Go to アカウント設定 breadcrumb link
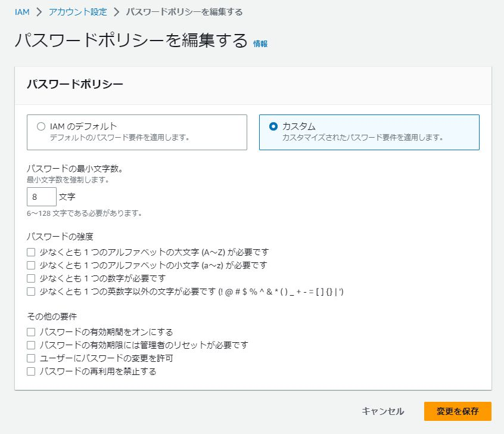504x434 pixels. pyautogui.click(x=78, y=13)
